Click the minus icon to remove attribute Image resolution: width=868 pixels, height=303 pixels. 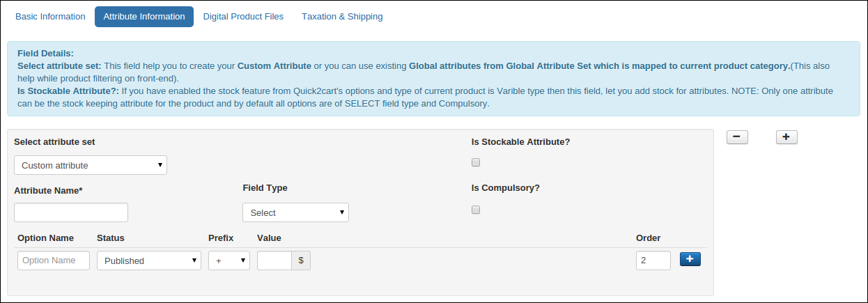point(737,137)
